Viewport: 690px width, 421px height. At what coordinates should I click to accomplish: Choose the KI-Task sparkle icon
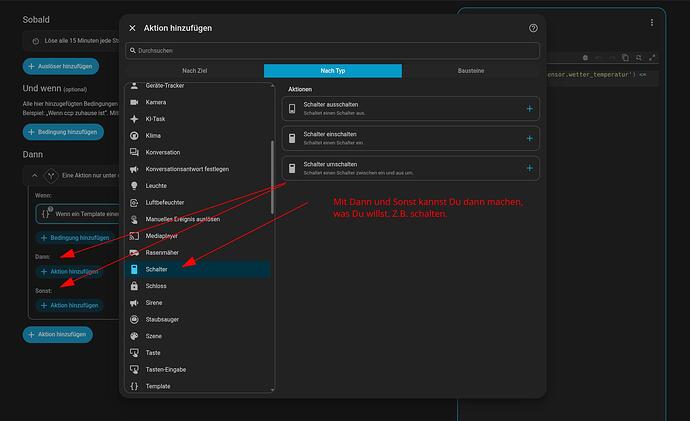tap(134, 119)
